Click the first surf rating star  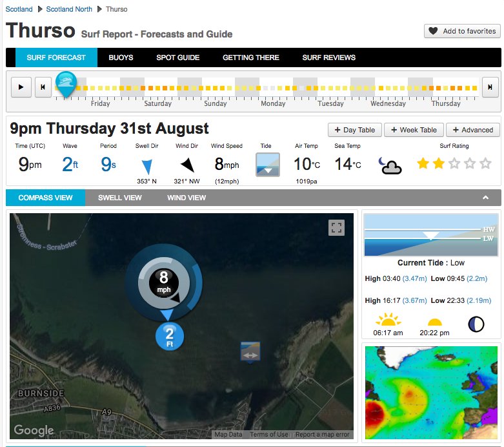coord(423,163)
